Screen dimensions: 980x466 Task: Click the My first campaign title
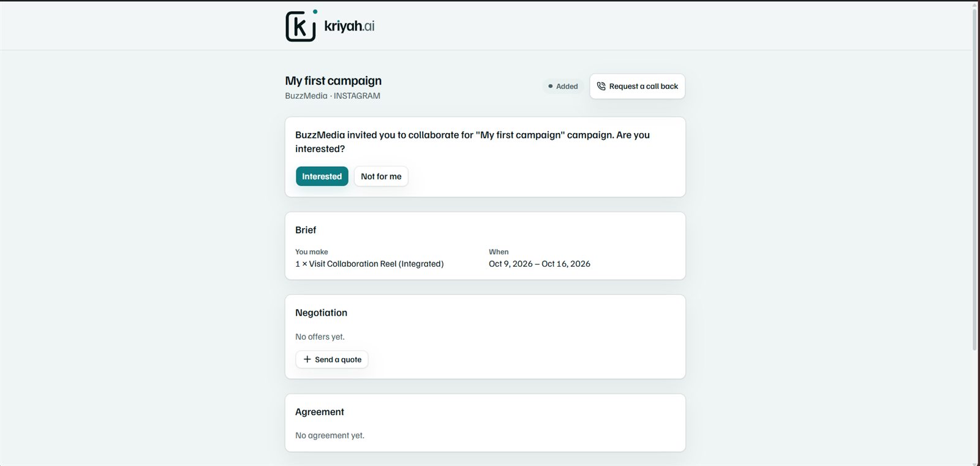pos(333,81)
